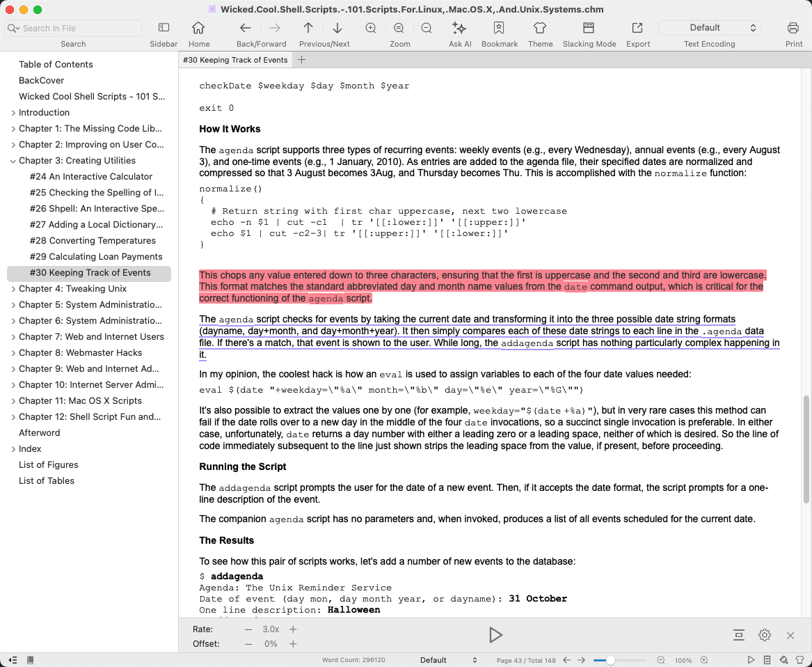The image size is (812, 667).
Task: Print the current page
Action: (793, 27)
